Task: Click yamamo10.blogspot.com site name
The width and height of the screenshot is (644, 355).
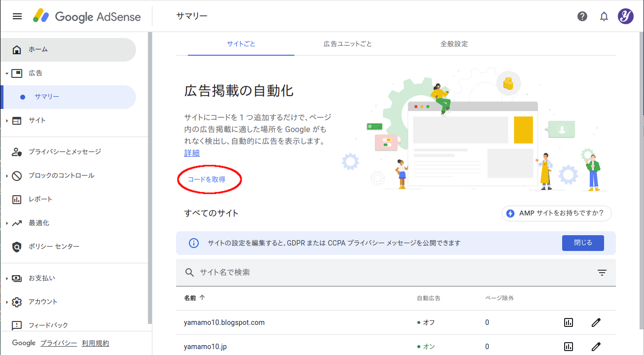Action: point(224,322)
